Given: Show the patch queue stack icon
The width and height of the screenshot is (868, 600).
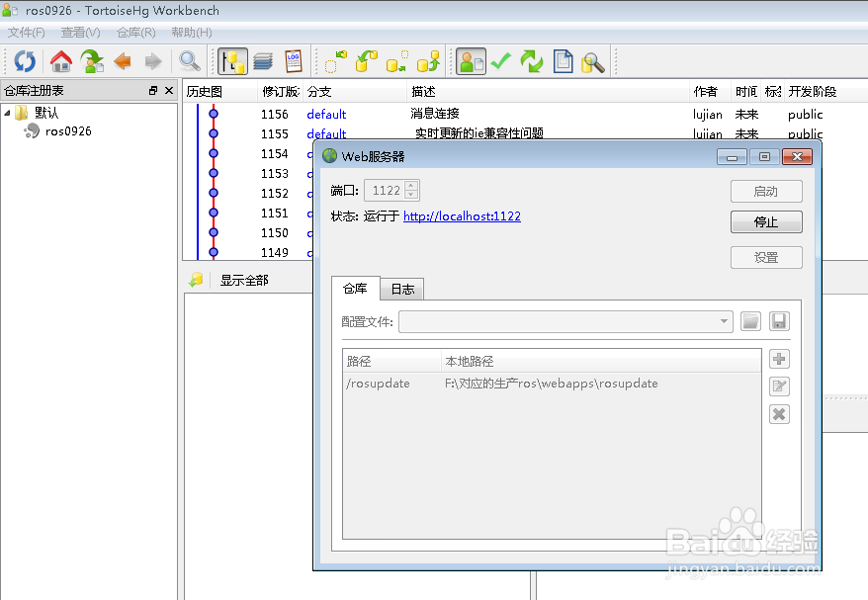Looking at the screenshot, I should 263,61.
